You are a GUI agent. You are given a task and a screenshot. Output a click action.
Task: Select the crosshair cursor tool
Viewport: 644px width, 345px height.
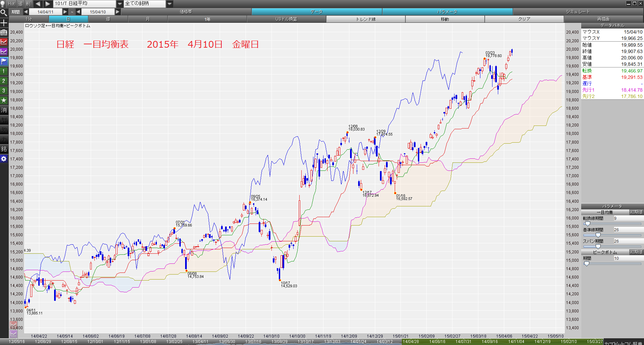pyautogui.click(x=4, y=22)
